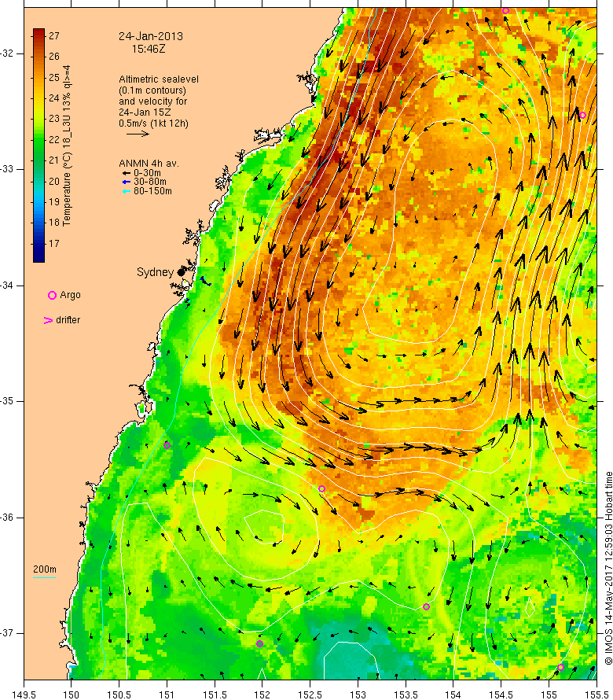Viewport: 613px width, 700px height.
Task: Click the cyan 80-150m legend arrow
Action: [x=127, y=191]
